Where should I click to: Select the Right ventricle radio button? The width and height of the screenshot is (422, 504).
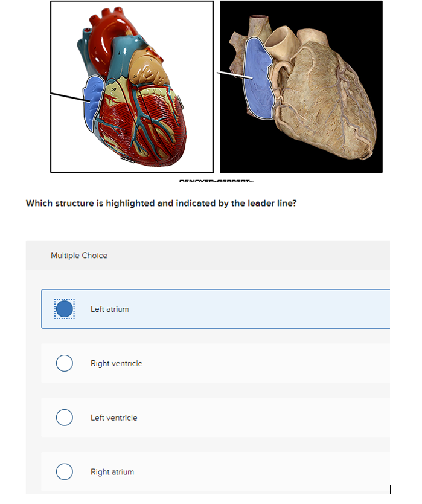point(64,363)
